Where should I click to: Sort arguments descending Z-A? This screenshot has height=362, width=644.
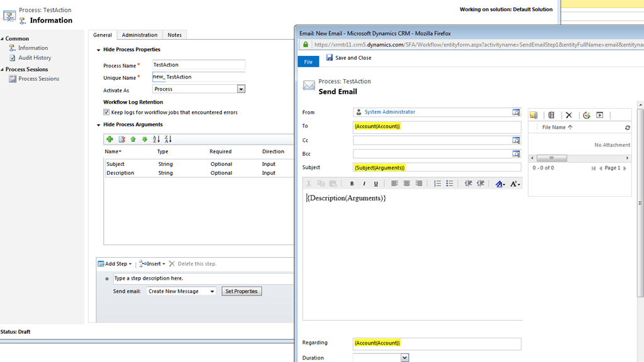coord(168,139)
